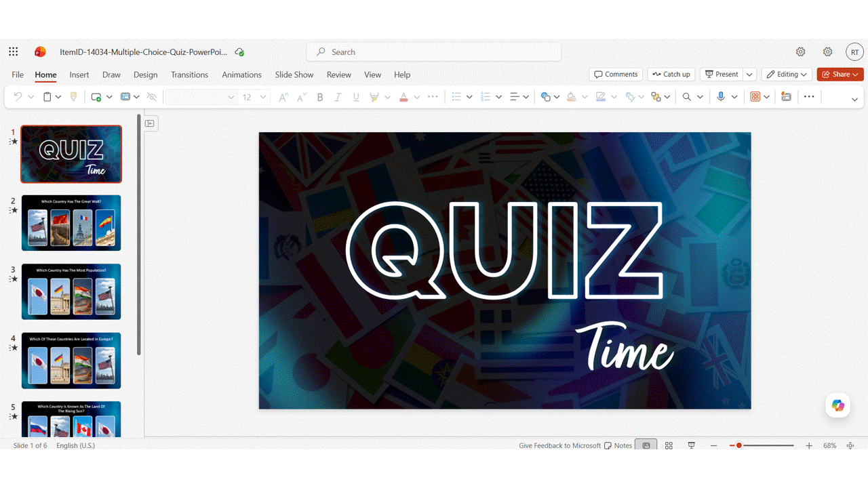Click the Designer orange grid icon
The image size is (868, 488).
[x=755, y=97]
